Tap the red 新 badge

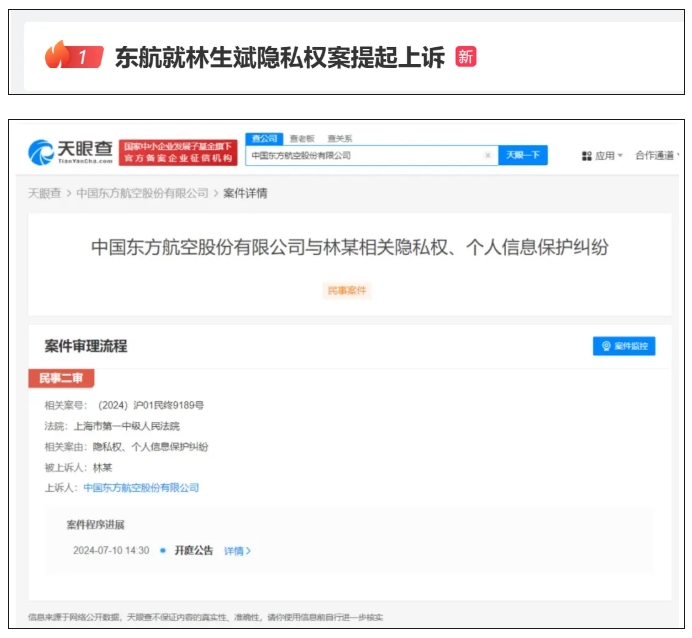(466, 57)
